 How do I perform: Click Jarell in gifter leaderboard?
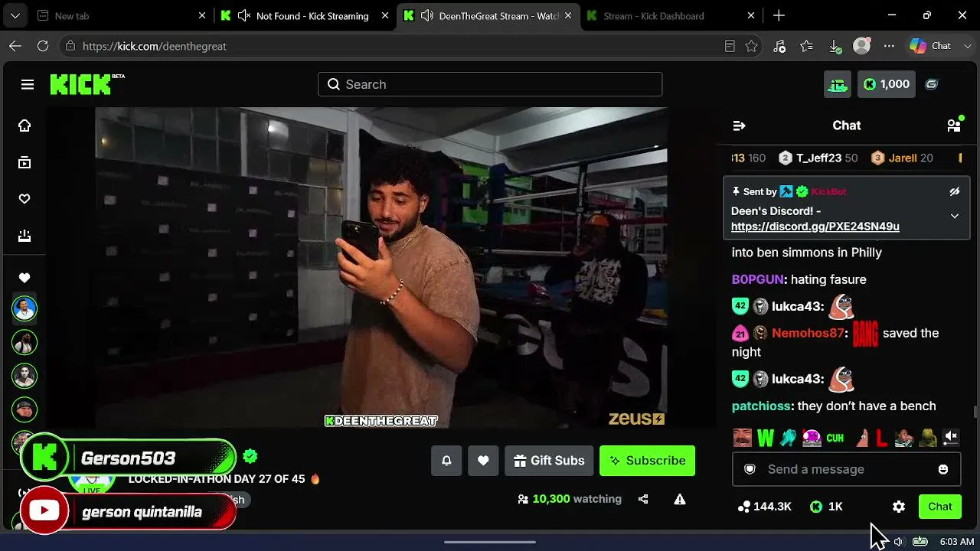pyautogui.click(x=903, y=158)
